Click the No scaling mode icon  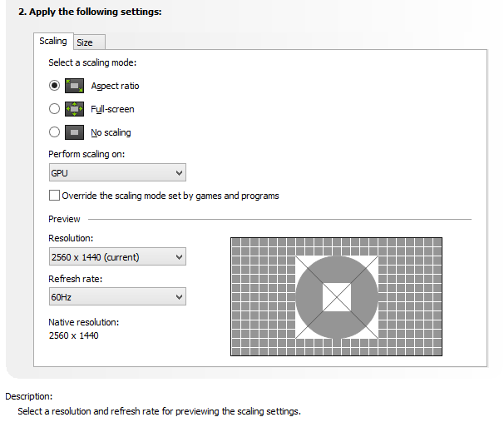coord(75,132)
